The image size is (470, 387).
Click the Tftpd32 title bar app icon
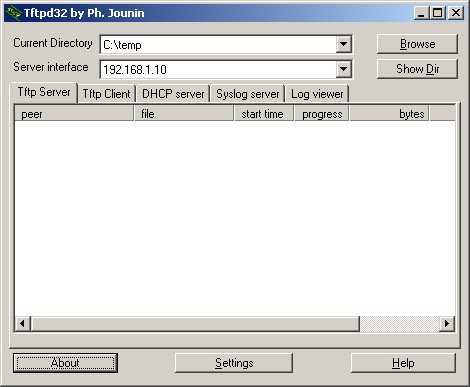point(14,13)
